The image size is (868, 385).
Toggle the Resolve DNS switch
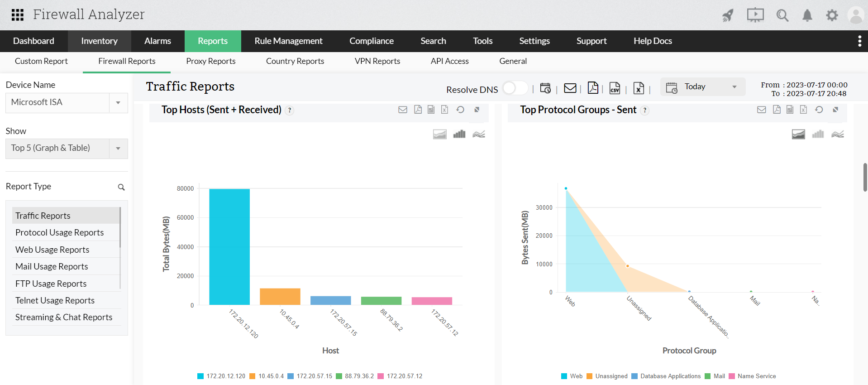pos(515,88)
